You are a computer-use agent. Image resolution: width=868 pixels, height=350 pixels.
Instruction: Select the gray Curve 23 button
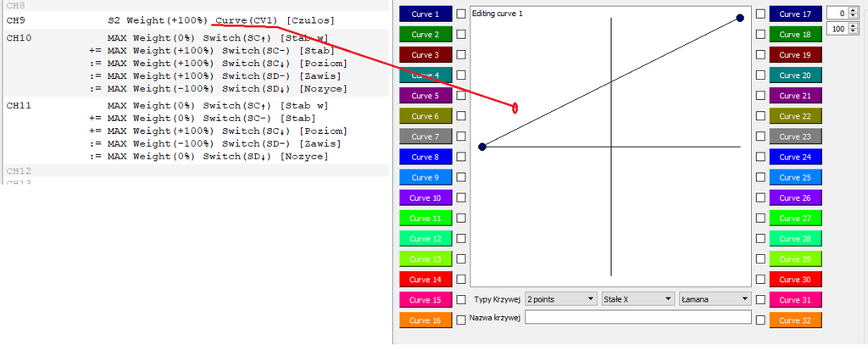794,136
